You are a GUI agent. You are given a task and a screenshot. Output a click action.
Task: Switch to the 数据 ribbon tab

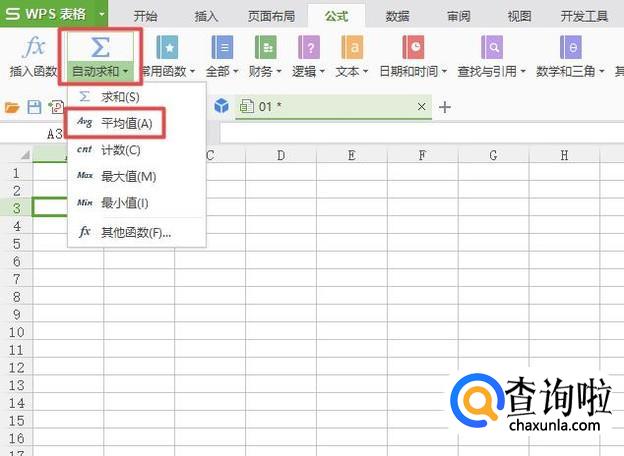(x=397, y=16)
